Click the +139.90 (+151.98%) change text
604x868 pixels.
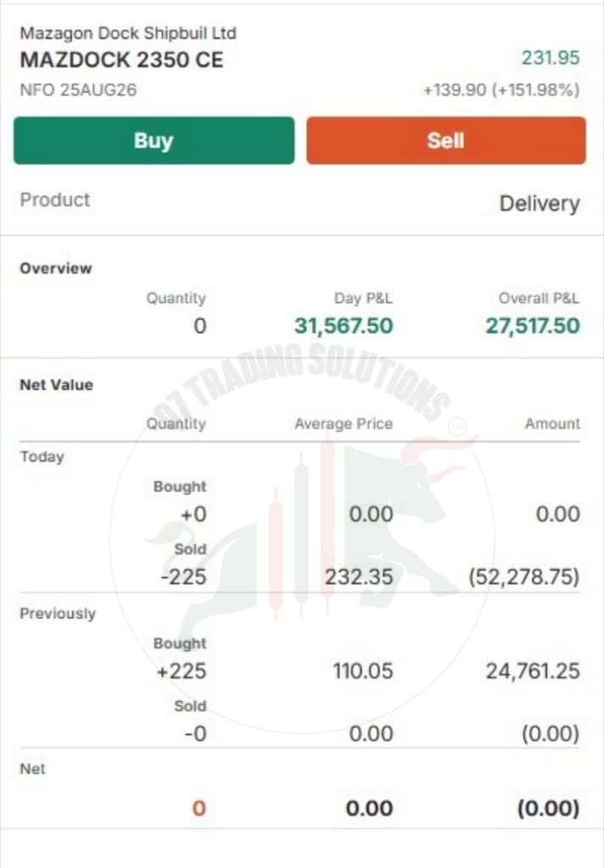pos(501,90)
